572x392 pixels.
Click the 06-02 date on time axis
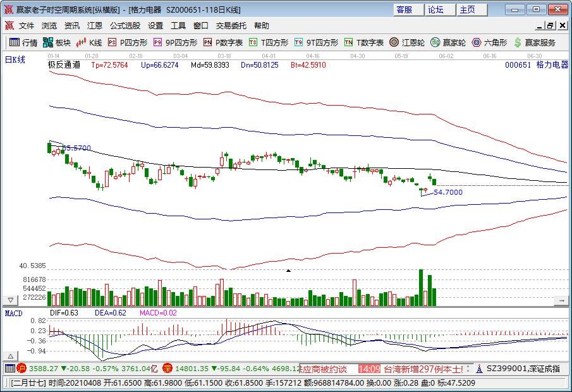click(446, 56)
